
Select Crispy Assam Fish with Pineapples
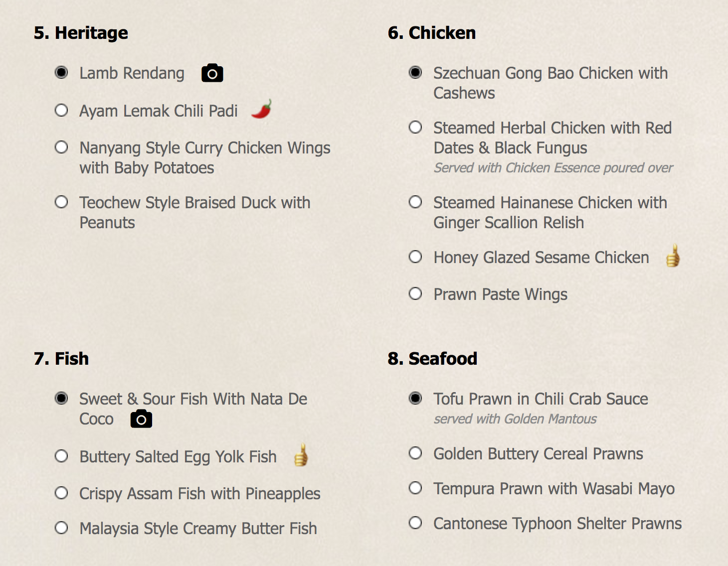pyautogui.click(x=61, y=493)
